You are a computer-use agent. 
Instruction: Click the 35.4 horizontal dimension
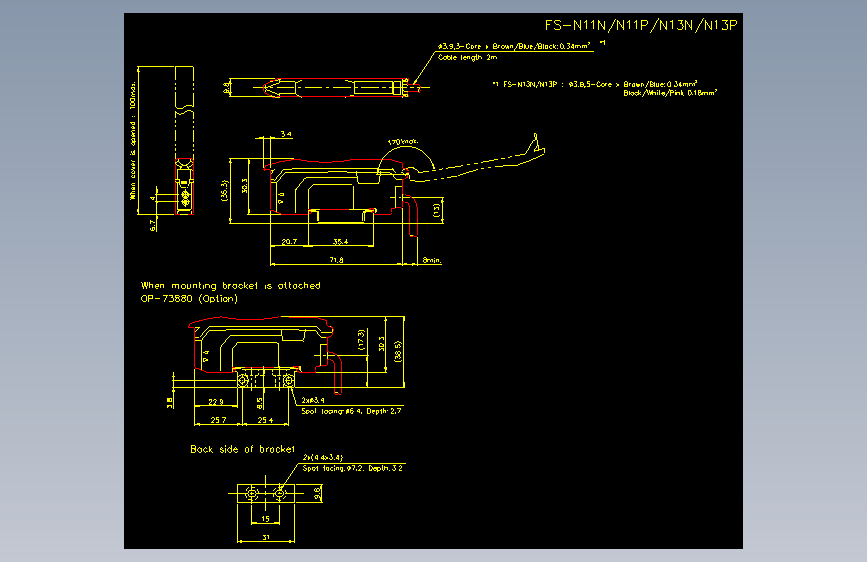(x=341, y=242)
